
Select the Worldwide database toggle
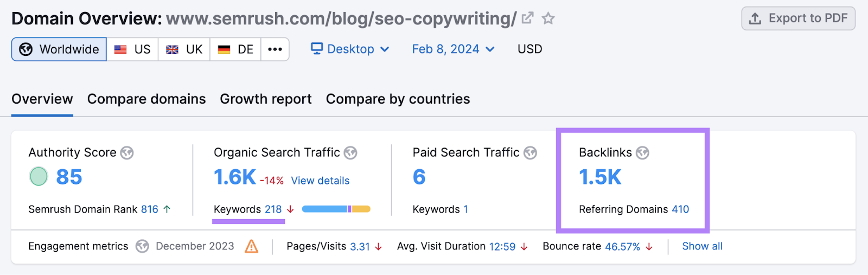coord(59,49)
